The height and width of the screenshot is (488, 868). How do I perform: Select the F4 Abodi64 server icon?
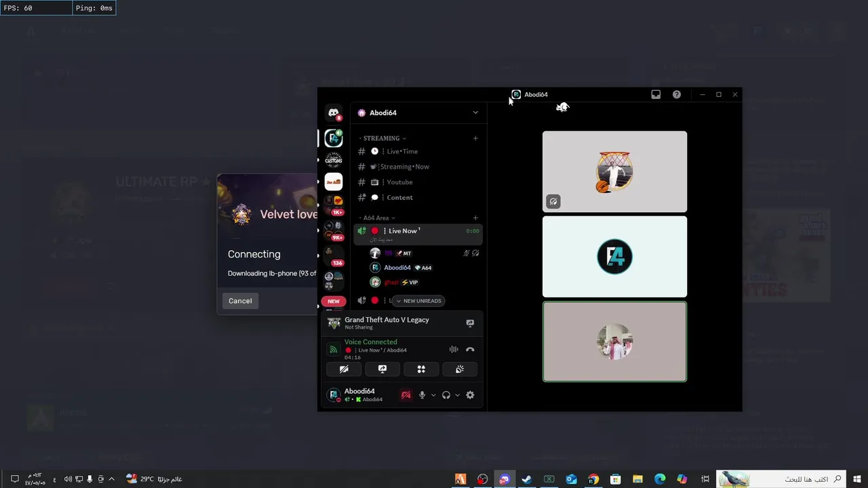tap(334, 138)
